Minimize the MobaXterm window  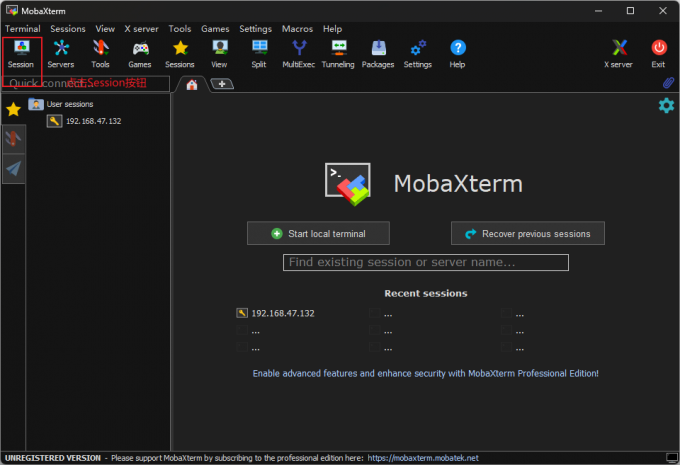coord(598,10)
